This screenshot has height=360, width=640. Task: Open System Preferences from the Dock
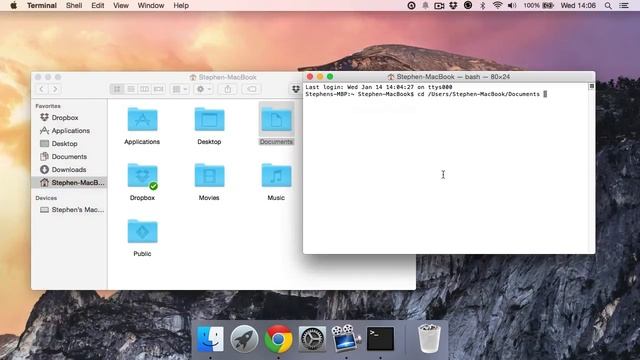312,339
